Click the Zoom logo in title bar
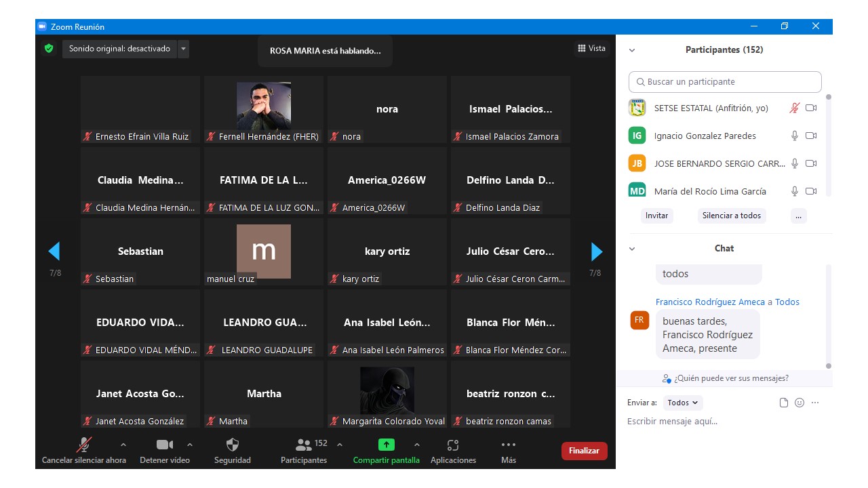Screen dimensions: 868x488 tap(42, 26)
